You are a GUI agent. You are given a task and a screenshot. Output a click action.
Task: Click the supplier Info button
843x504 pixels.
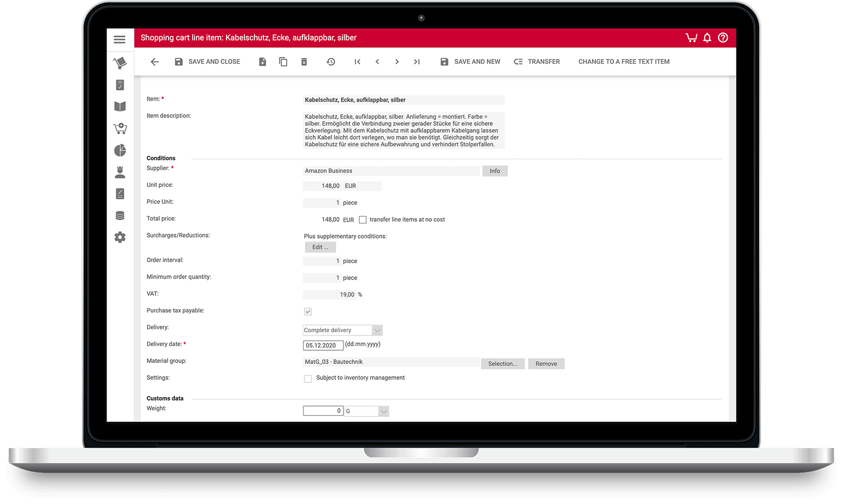pos(495,171)
